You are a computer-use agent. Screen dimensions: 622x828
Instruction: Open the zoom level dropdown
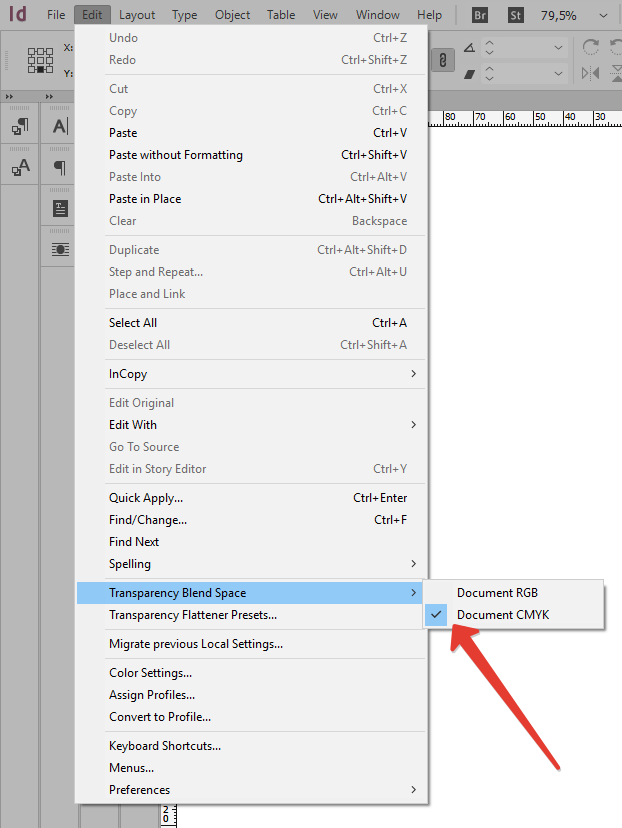pos(603,16)
